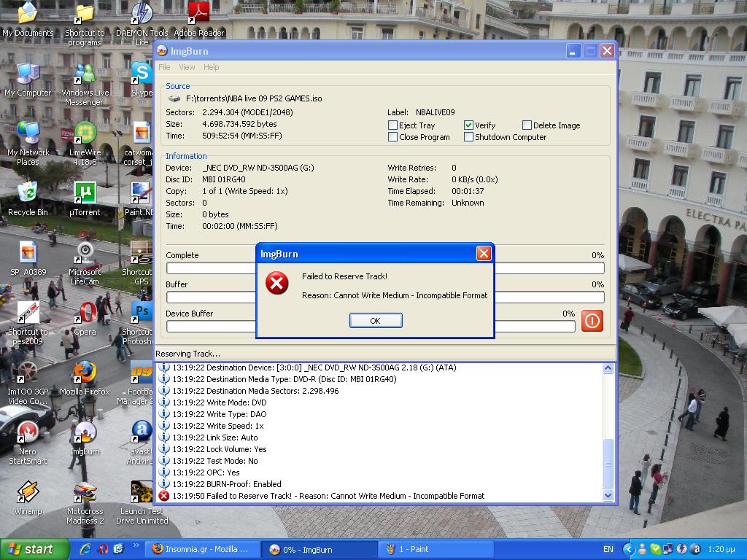Open ImgBurn desktop shortcut icon
747x560 pixels.
tap(85, 438)
